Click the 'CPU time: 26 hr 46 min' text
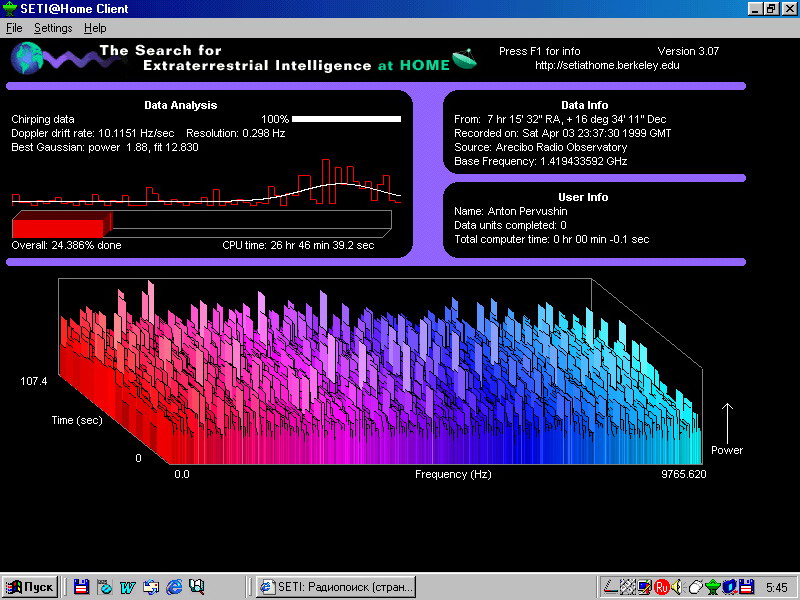This screenshot has width=800, height=600. [298, 245]
